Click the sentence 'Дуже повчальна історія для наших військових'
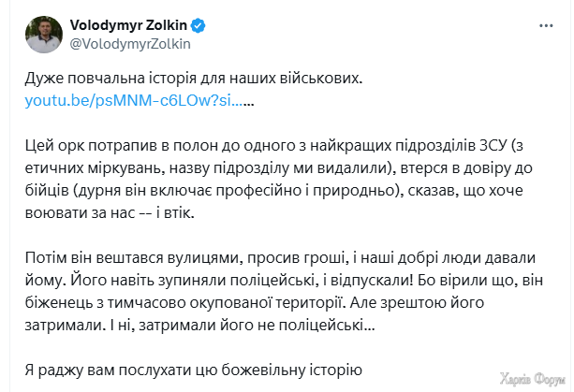This screenshot has height=392, width=574. [x=194, y=79]
